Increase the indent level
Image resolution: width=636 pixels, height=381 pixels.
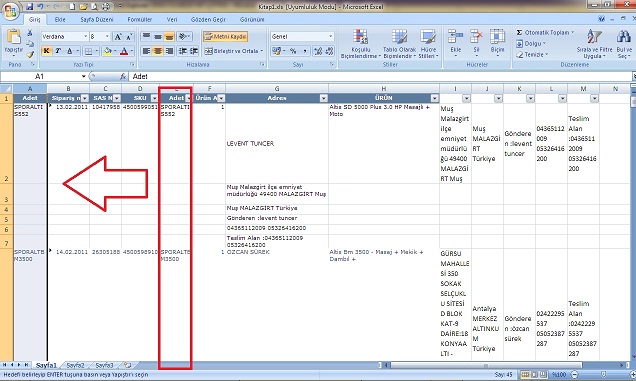194,51
